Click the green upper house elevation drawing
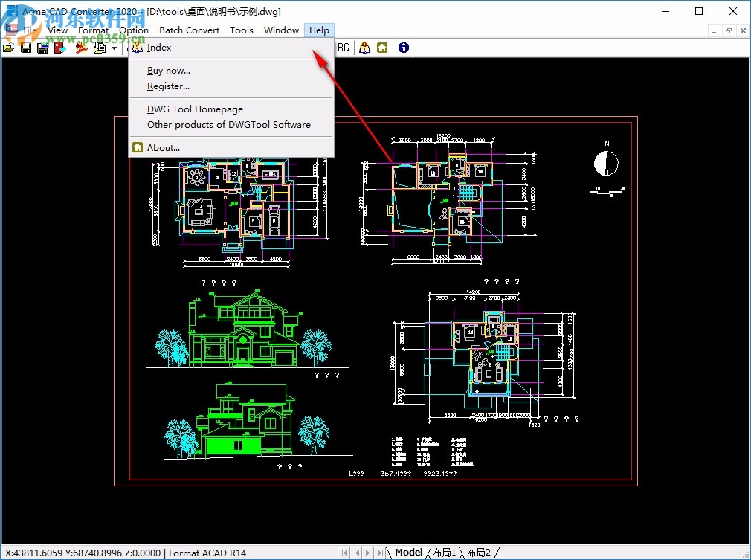This screenshot has width=751, height=560. (x=243, y=329)
